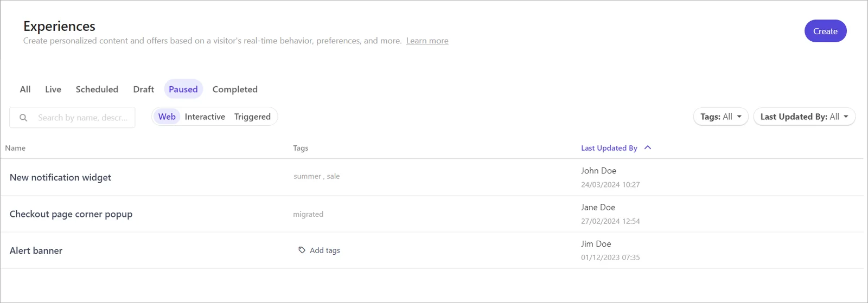Click the Jane Doe updater name
The image size is (868, 303).
click(598, 207)
